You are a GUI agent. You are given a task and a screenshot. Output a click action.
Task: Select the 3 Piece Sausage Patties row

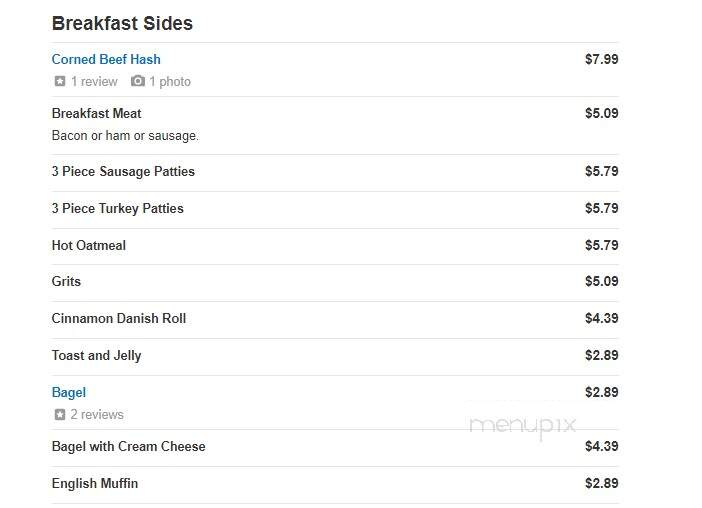tap(335, 171)
